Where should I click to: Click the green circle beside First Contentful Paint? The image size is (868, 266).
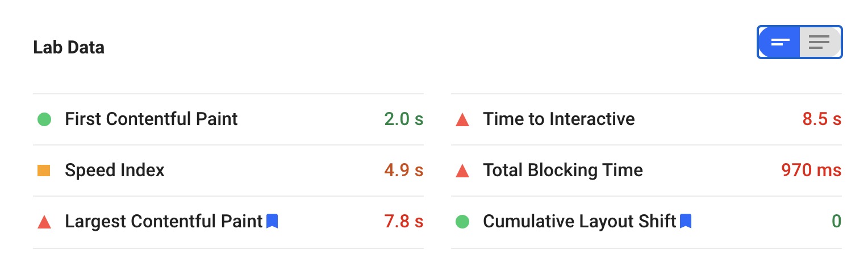point(44,119)
